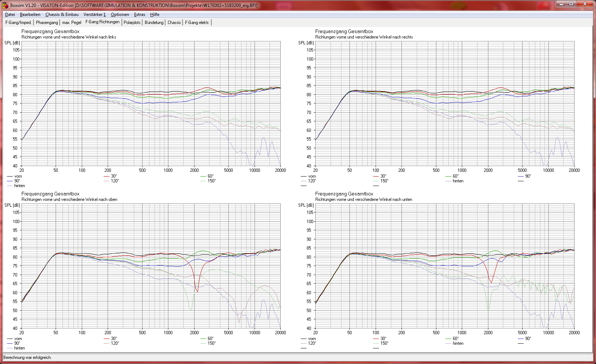Show the Polarplots tab

[132, 23]
